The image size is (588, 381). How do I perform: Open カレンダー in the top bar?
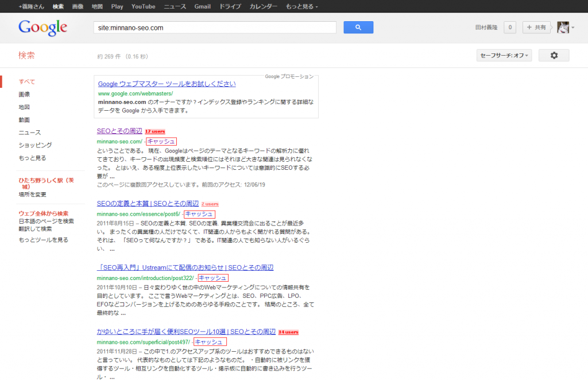263,6
